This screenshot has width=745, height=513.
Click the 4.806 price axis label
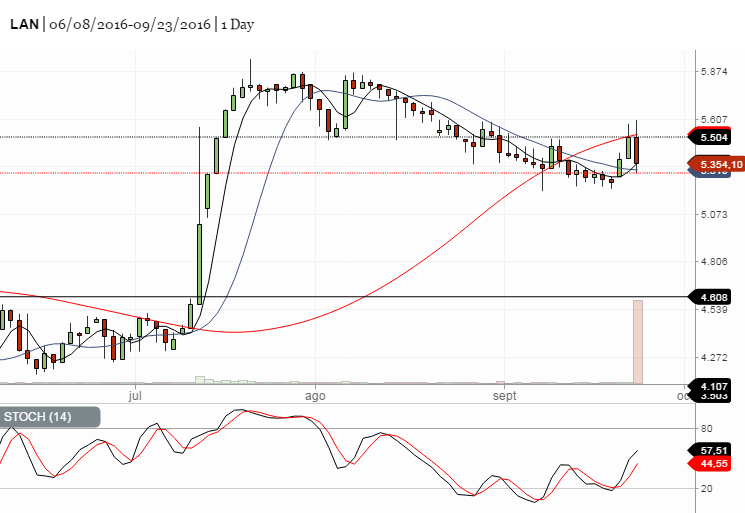click(714, 261)
